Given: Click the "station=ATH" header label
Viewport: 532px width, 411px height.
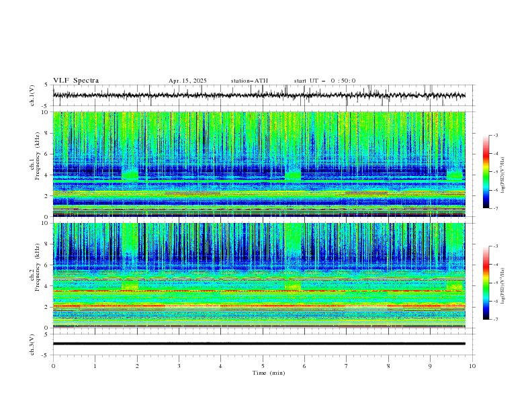Looking at the screenshot, I should coord(249,81).
